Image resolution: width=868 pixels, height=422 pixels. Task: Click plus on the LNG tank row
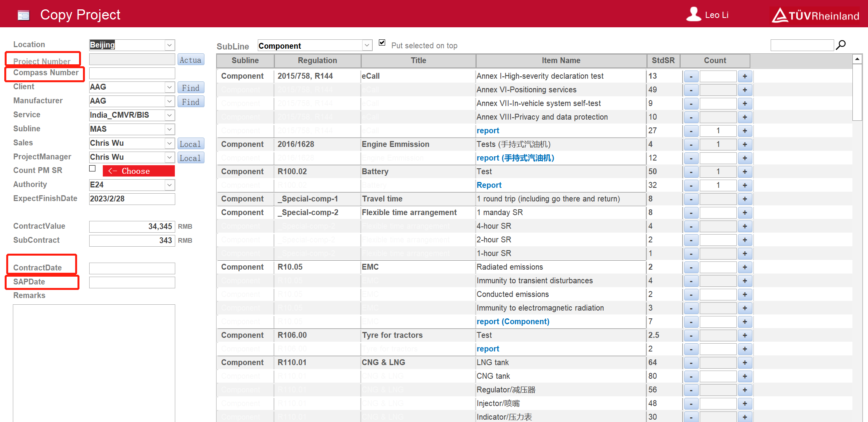pos(745,363)
